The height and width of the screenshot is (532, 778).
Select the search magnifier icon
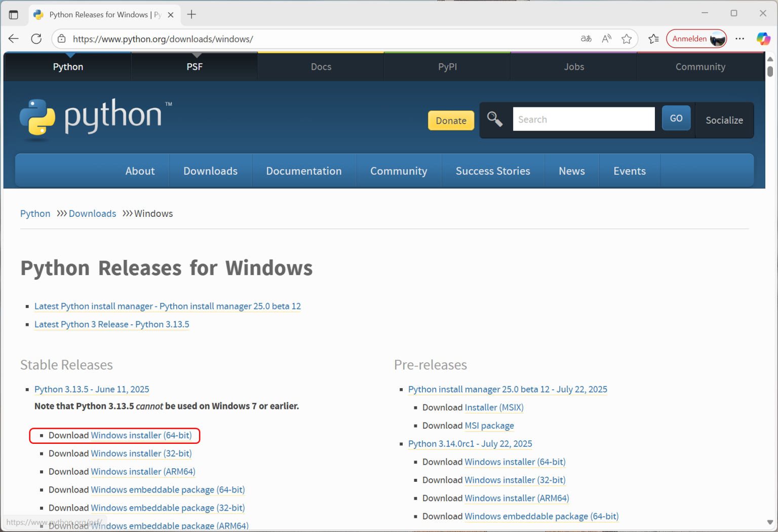point(495,119)
